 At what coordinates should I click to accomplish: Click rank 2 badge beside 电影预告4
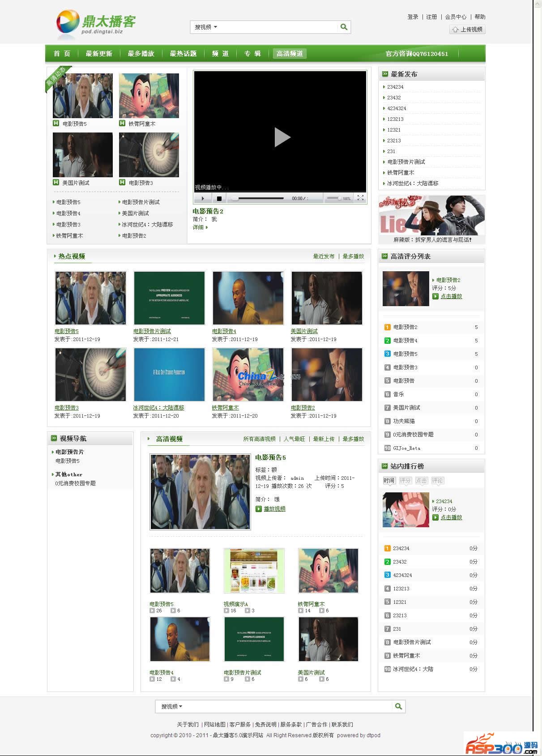click(388, 341)
